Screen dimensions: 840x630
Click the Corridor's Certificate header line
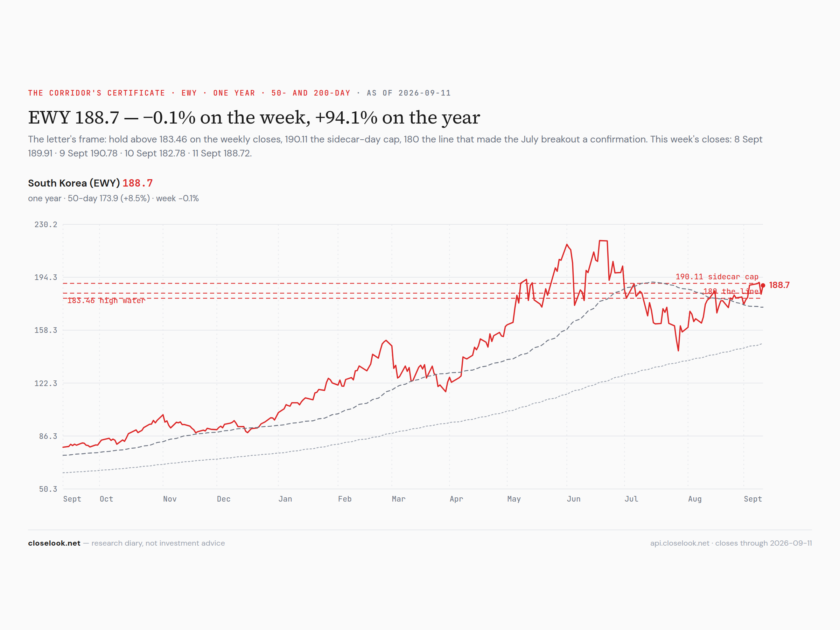(239, 93)
